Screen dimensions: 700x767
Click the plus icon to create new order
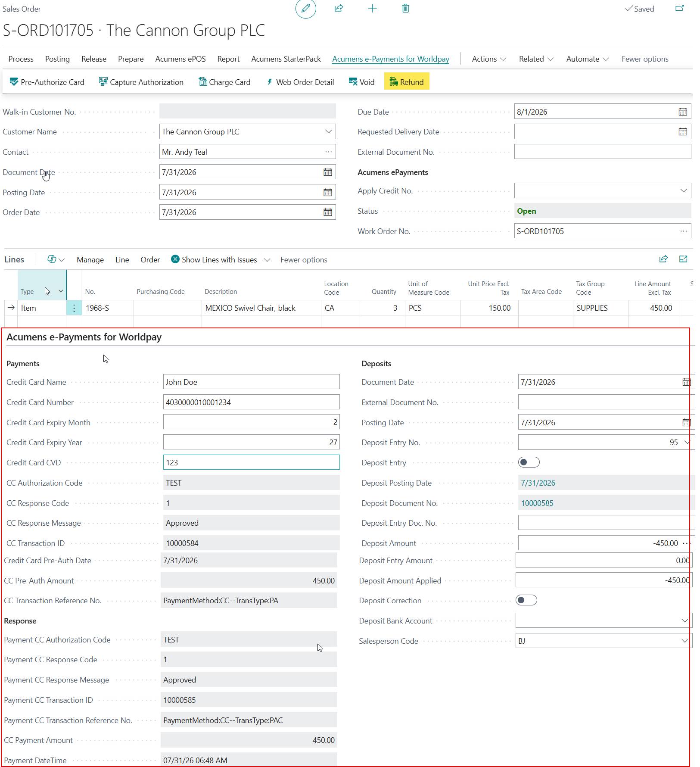[x=372, y=8]
